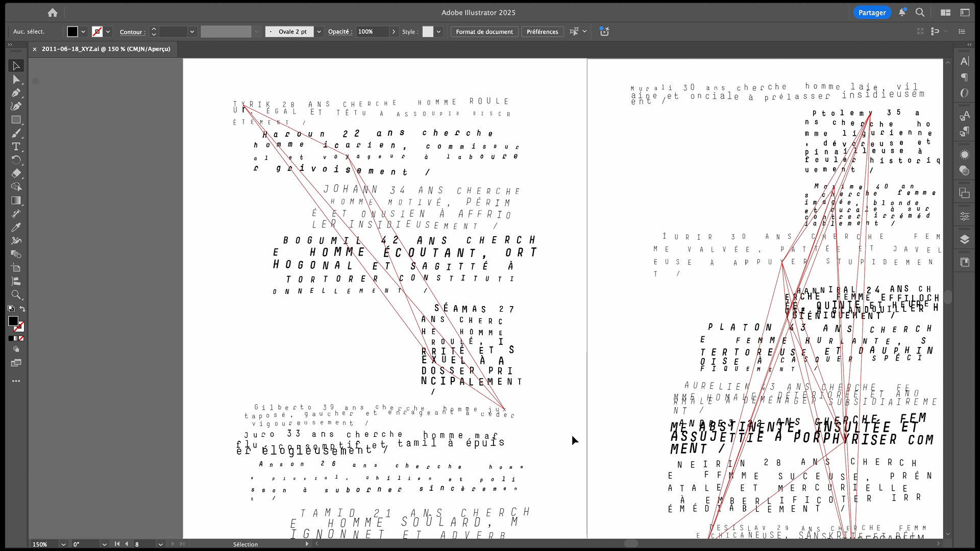
Task: Switch to the 2011-06-18_XYZ.ai document tab
Action: coord(106,49)
